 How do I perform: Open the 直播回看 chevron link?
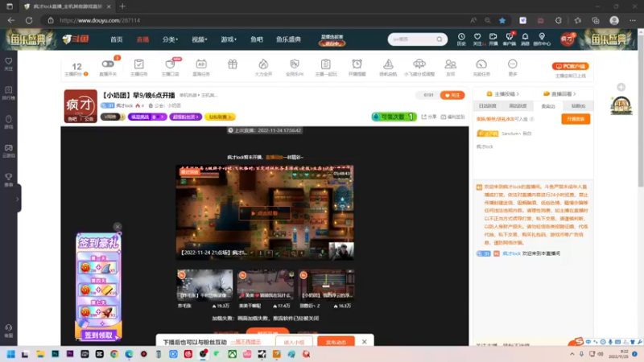[x=559, y=94]
